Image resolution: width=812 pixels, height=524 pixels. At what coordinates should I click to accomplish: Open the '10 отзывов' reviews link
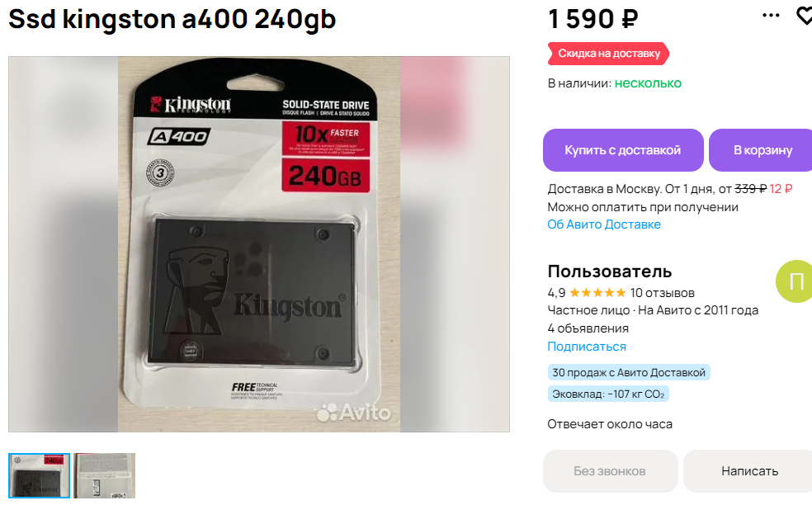click(x=663, y=293)
